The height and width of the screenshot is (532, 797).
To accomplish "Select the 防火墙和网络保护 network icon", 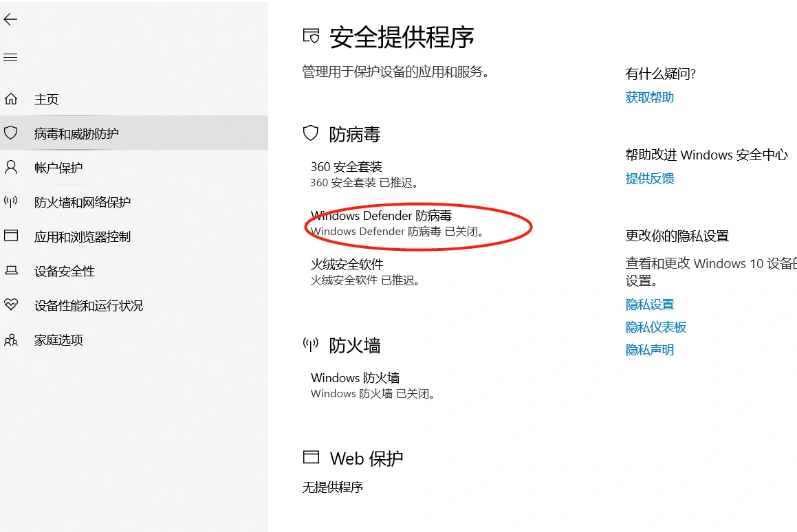I will pos(10,201).
